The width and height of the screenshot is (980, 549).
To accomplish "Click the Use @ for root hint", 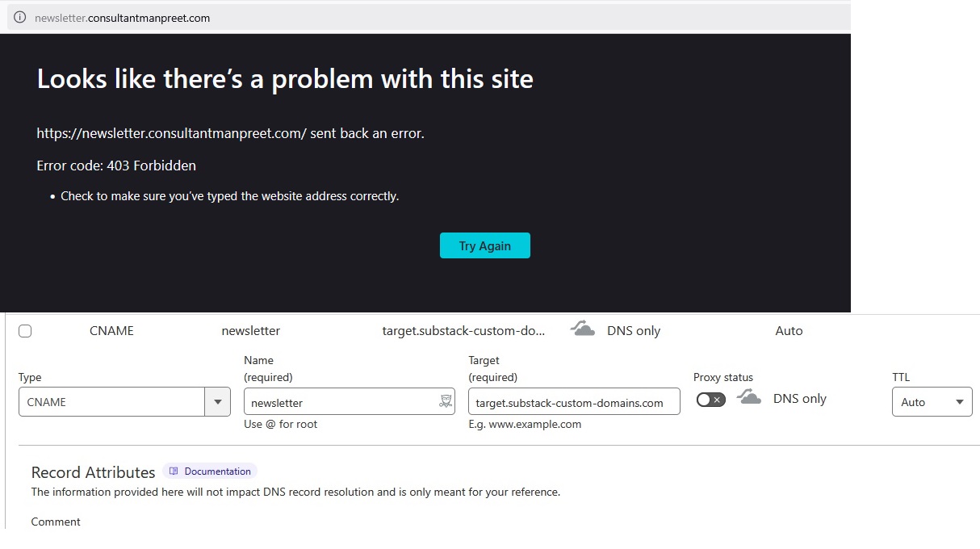I will click(x=280, y=424).
